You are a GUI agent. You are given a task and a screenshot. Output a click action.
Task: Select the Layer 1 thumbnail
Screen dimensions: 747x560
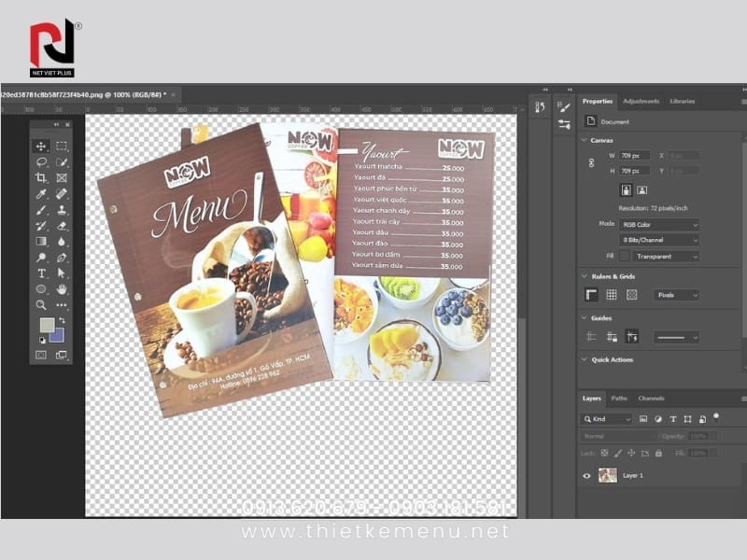pos(608,475)
